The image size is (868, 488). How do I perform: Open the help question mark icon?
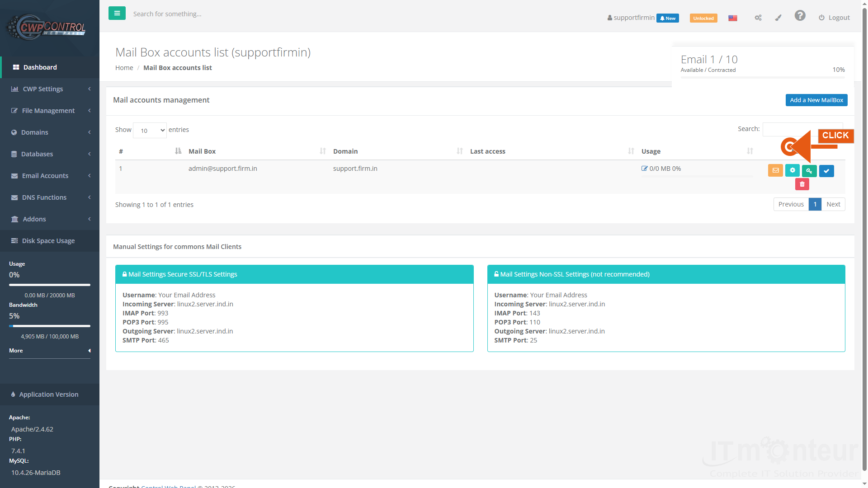[800, 16]
